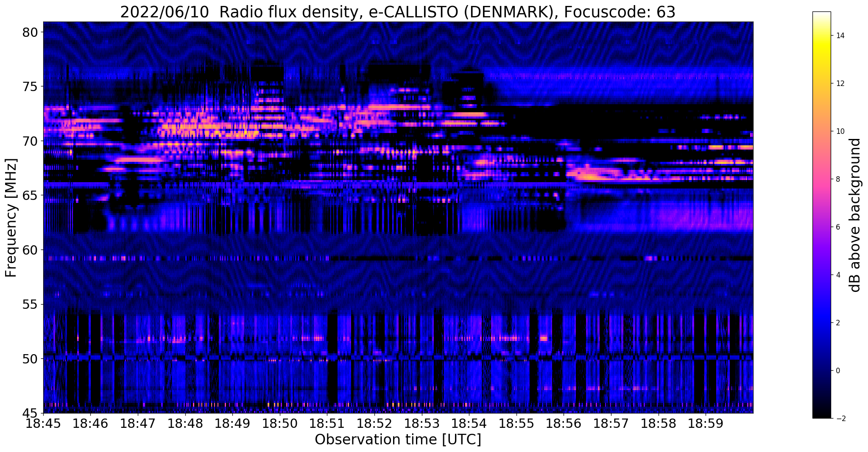Click the colorbar tick label 6
868x452 pixels.
(837, 227)
